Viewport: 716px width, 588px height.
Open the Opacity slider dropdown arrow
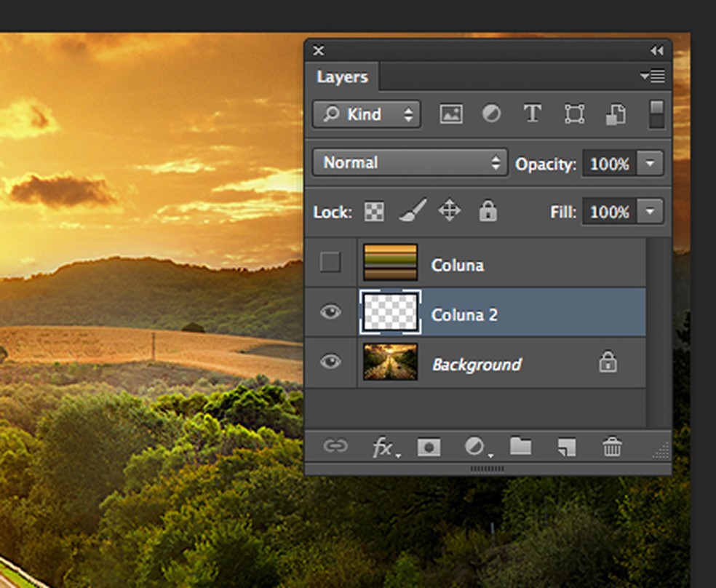pos(650,164)
